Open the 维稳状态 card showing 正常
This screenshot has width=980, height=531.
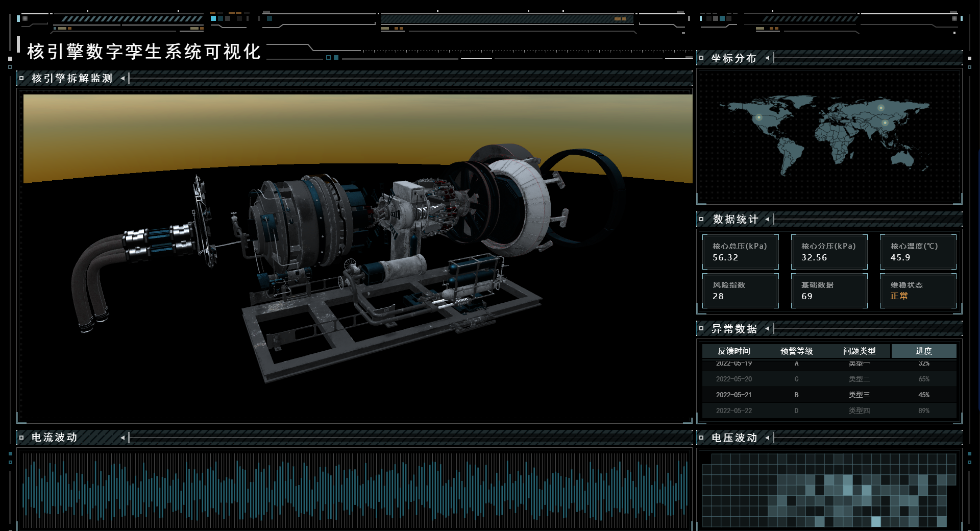pyautogui.click(x=918, y=291)
